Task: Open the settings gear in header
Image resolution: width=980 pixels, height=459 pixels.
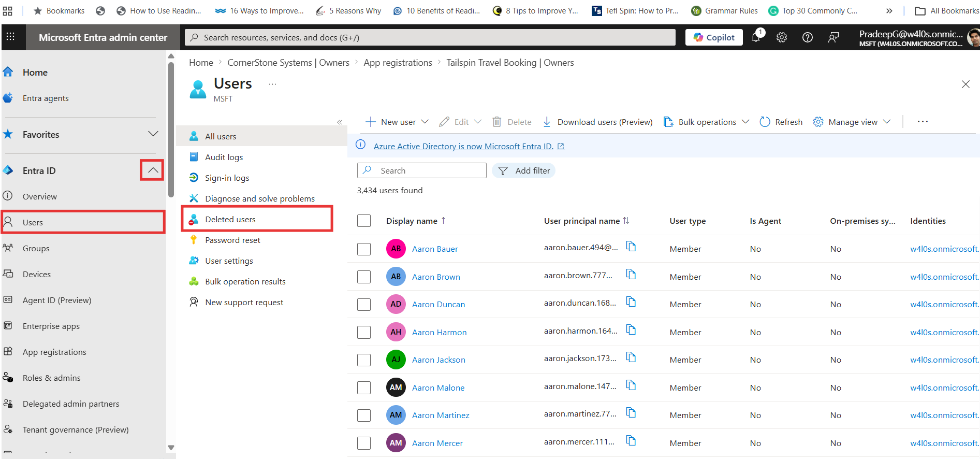Action: [x=782, y=37]
